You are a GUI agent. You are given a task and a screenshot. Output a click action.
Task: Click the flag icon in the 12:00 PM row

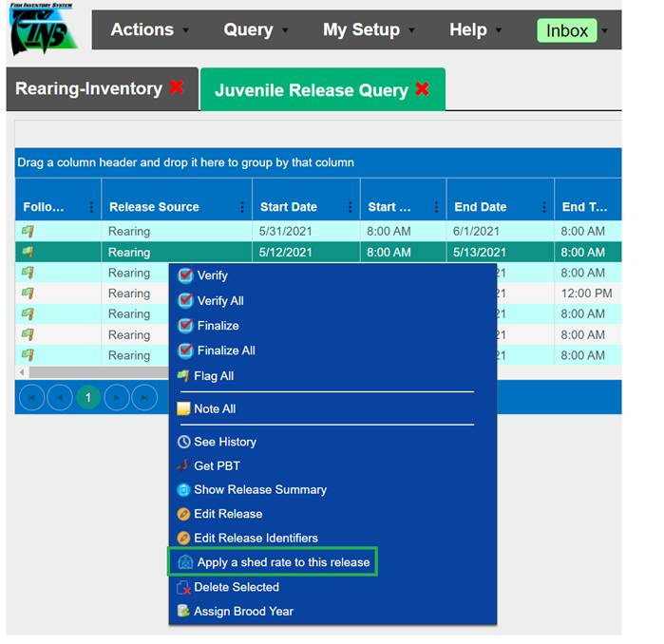(x=28, y=293)
